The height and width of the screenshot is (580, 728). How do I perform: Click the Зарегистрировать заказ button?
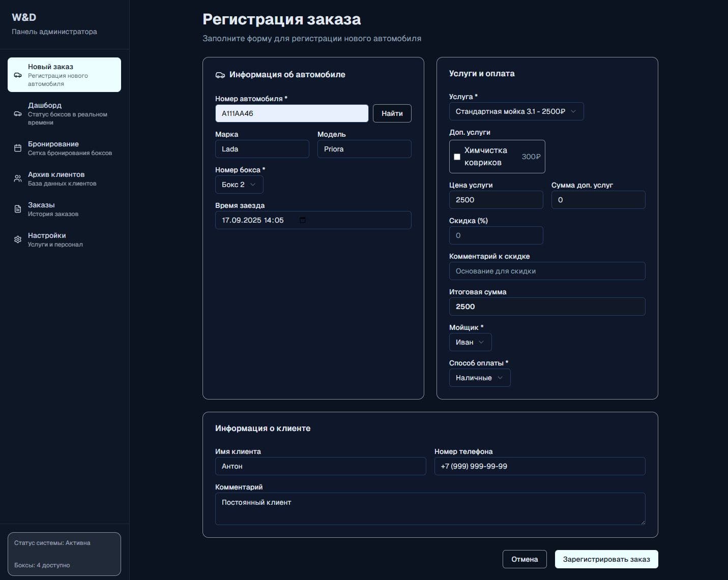606,559
